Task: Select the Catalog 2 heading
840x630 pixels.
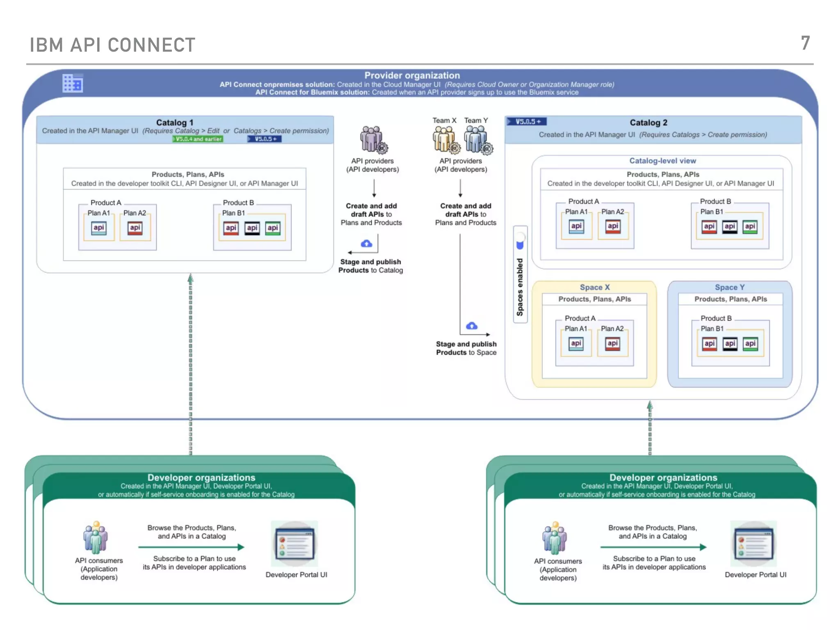Action: (x=648, y=123)
